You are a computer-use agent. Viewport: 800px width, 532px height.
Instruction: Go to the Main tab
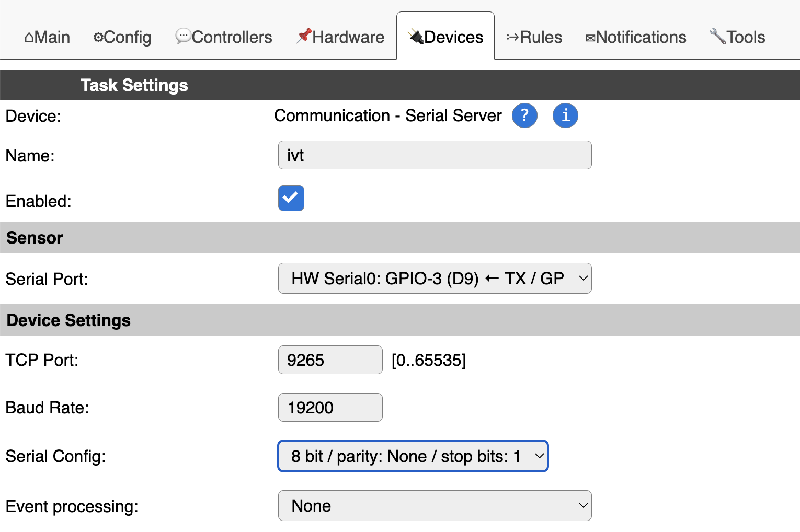[x=48, y=37]
